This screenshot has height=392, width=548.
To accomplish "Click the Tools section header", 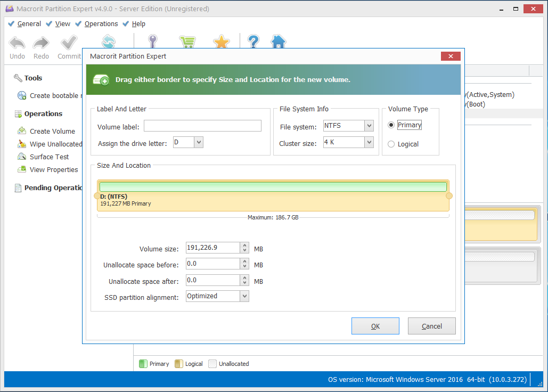I will coord(33,78).
